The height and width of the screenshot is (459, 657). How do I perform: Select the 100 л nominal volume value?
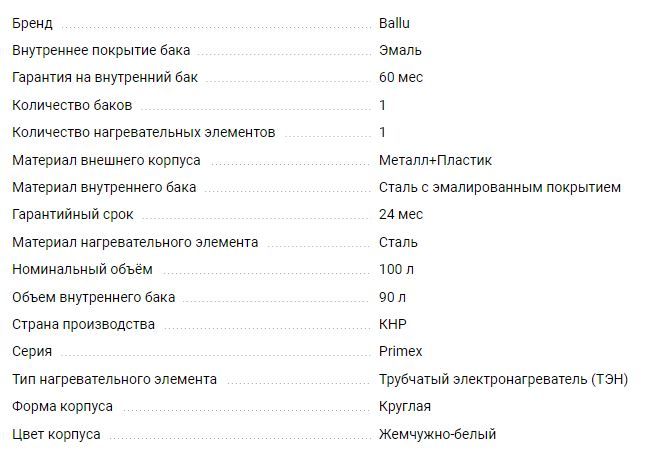pos(396,270)
